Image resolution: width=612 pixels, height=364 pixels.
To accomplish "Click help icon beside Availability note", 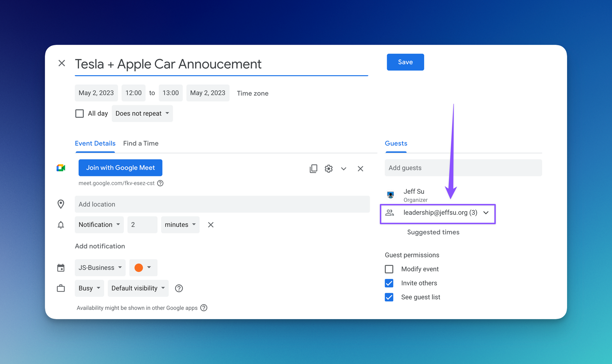I will point(204,308).
